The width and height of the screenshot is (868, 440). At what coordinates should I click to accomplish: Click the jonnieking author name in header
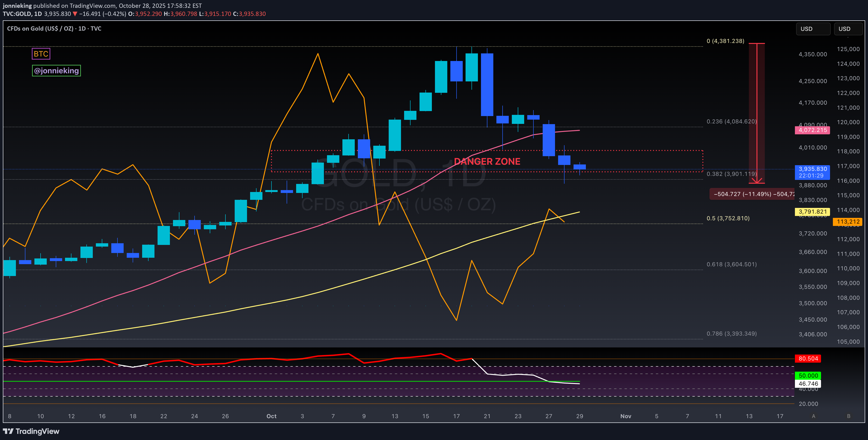(17, 6)
